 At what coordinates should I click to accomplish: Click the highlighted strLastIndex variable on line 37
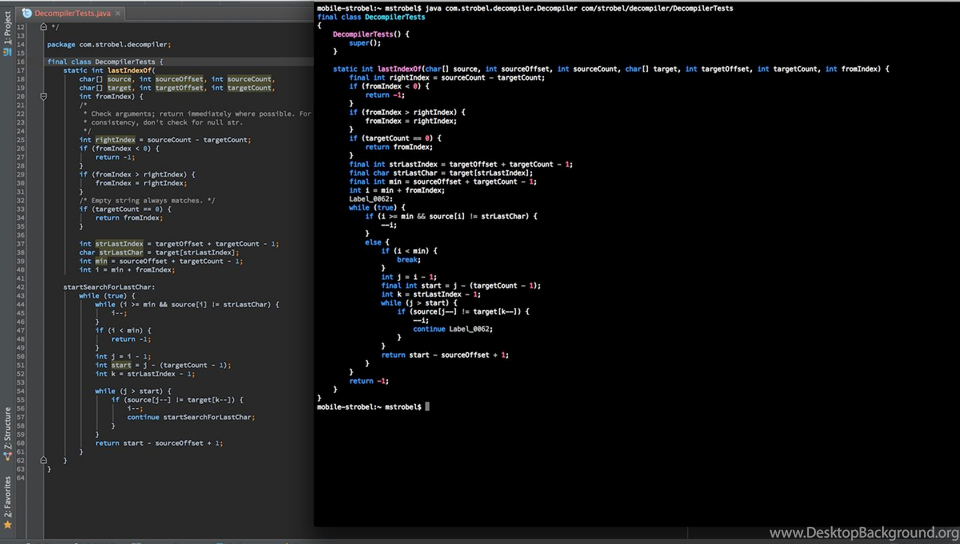coord(119,244)
